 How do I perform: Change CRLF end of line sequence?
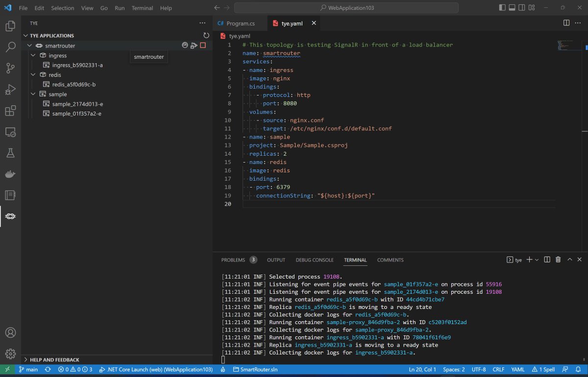[x=498, y=370]
